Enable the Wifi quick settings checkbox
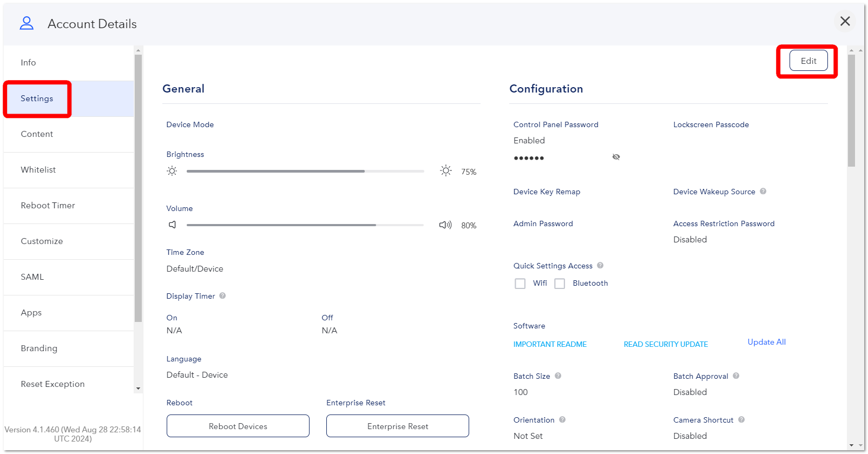This screenshot has width=868, height=454. (520, 284)
